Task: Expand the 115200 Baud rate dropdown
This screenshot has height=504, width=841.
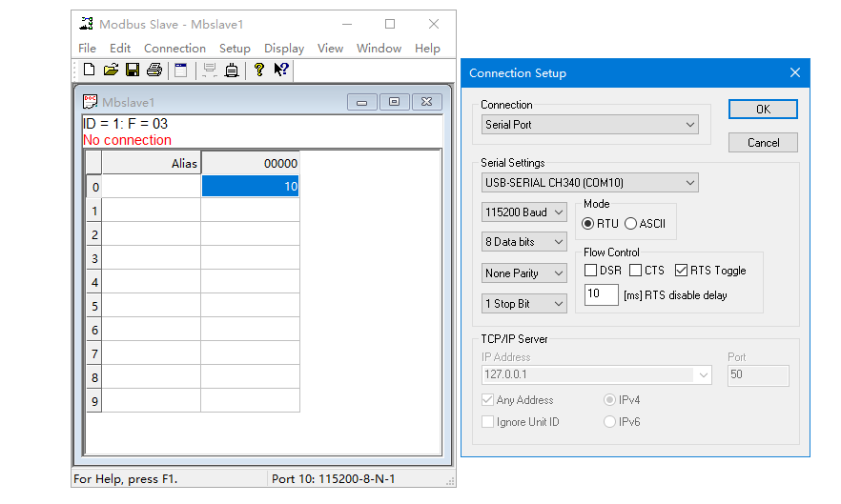Action: coord(524,212)
